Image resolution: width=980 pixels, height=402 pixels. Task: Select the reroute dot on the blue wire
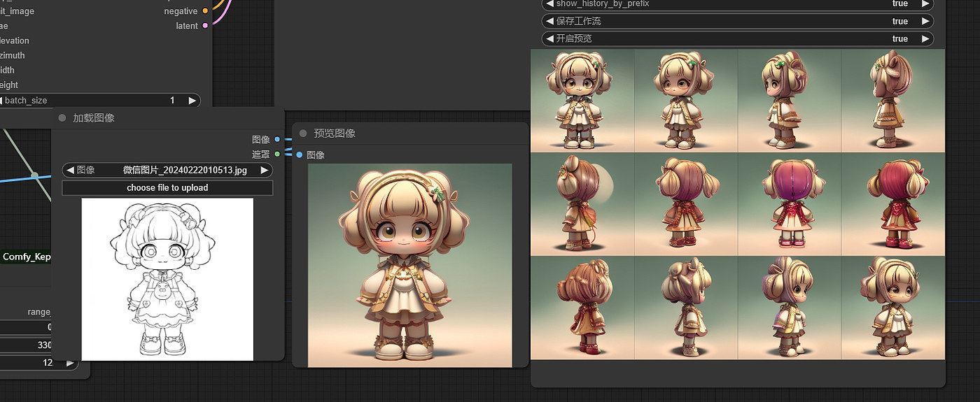[x=34, y=175]
